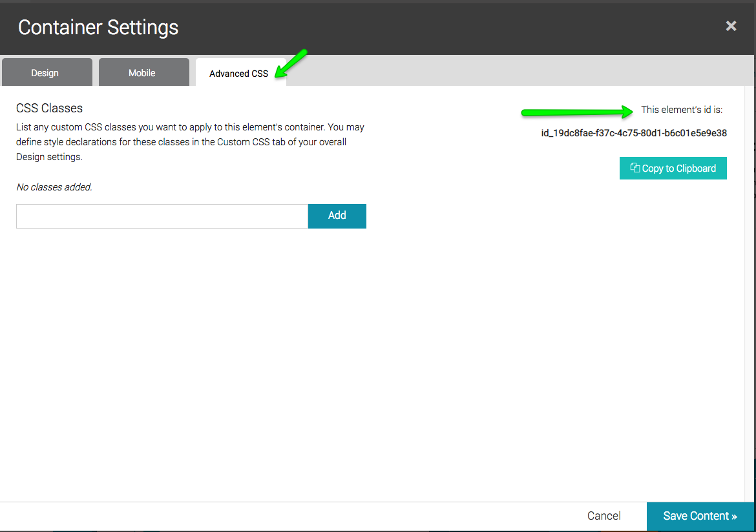Close the Container Settings dialog
Image resolution: width=756 pixels, height=532 pixels.
731,26
